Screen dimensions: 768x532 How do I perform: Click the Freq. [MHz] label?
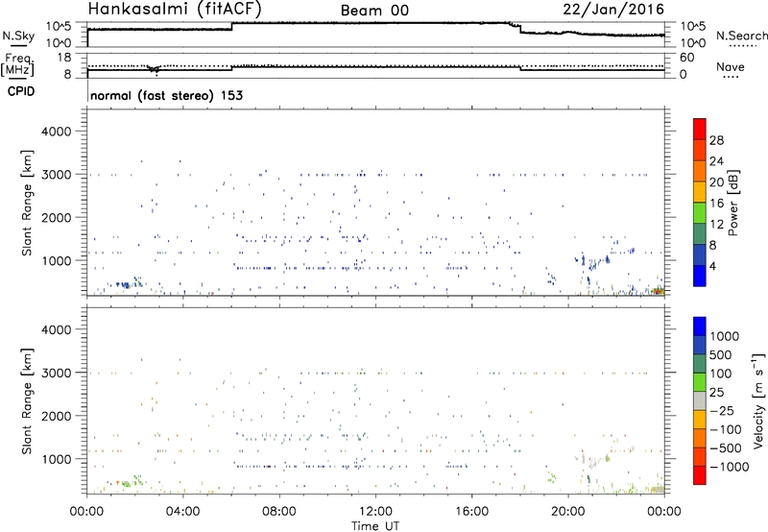pyautogui.click(x=17, y=64)
